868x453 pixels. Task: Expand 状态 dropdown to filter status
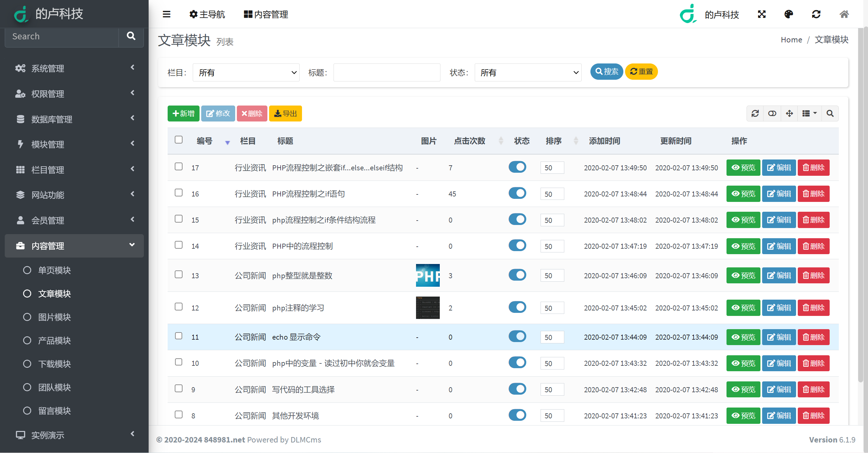(526, 72)
